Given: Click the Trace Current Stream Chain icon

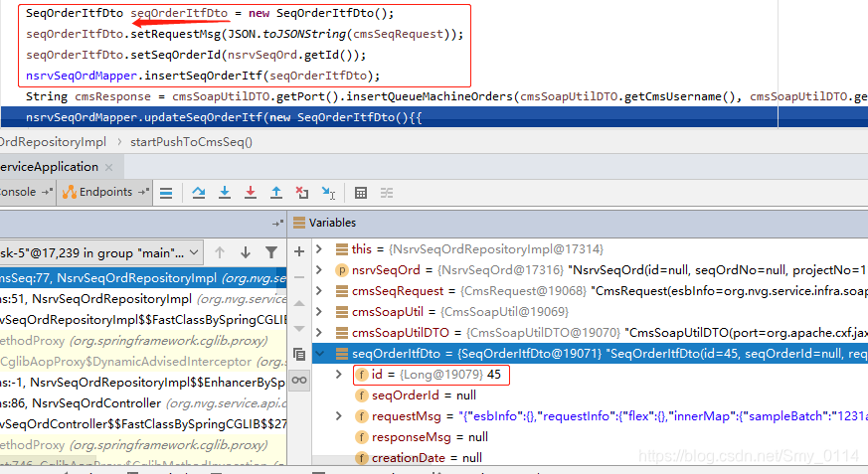Looking at the screenshot, I should [x=387, y=193].
